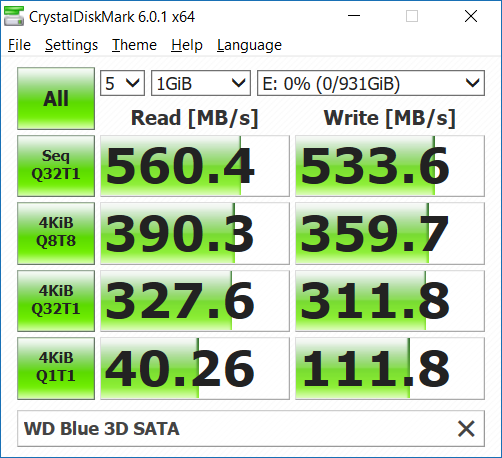Start the 4KiB Q32T1 test
Viewport: 502px width, 458px height.
click(56, 301)
